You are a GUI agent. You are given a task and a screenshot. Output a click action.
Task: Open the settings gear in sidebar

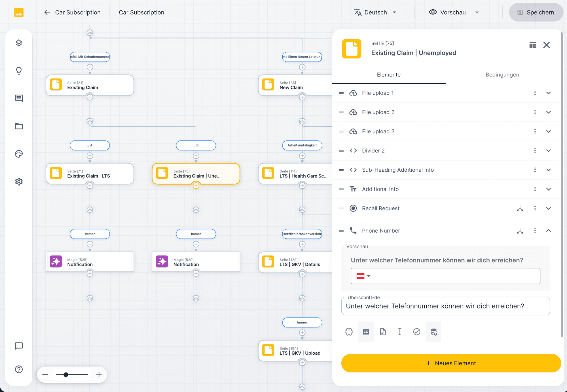(19, 182)
